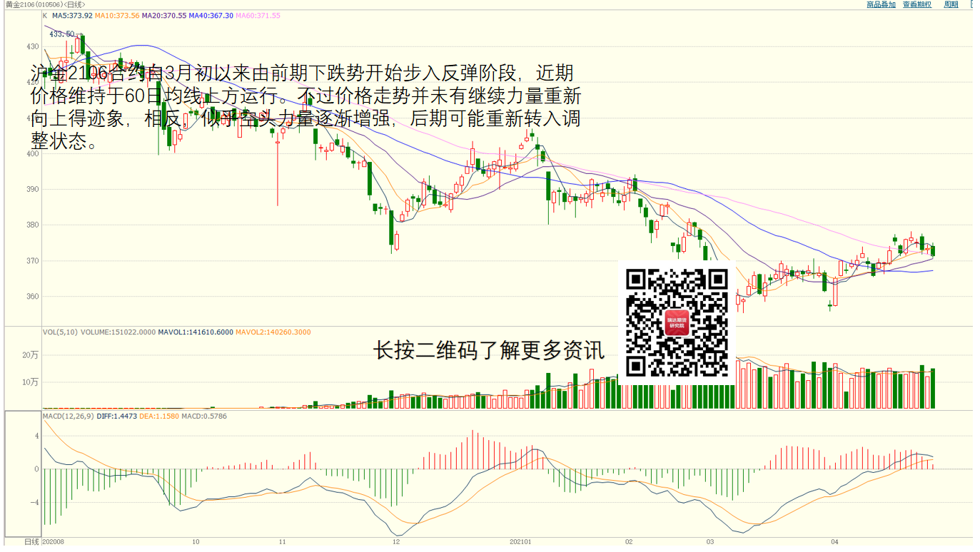Click the QR code image

[677, 322]
